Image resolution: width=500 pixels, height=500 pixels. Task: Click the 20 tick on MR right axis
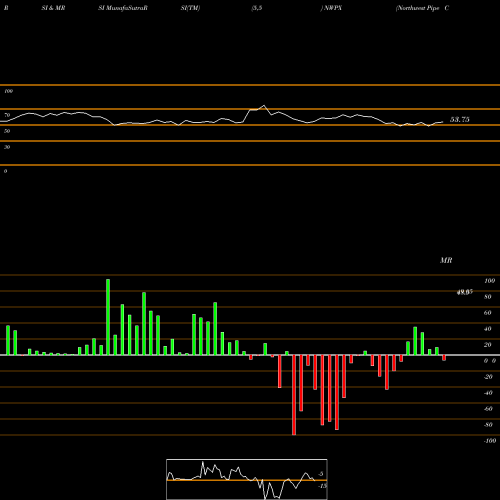(x=488, y=345)
